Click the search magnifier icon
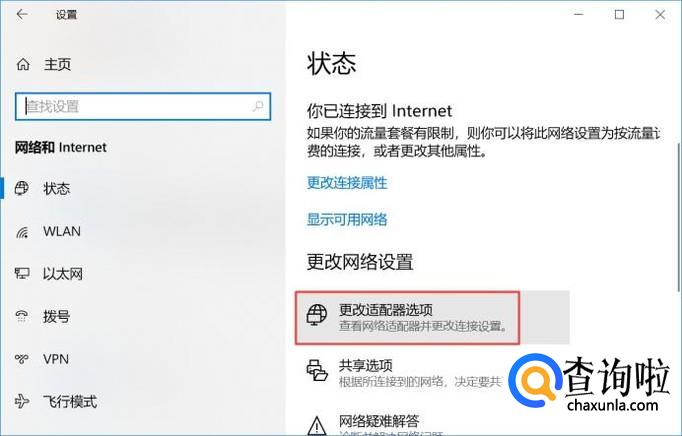682x436 pixels. coord(258,106)
